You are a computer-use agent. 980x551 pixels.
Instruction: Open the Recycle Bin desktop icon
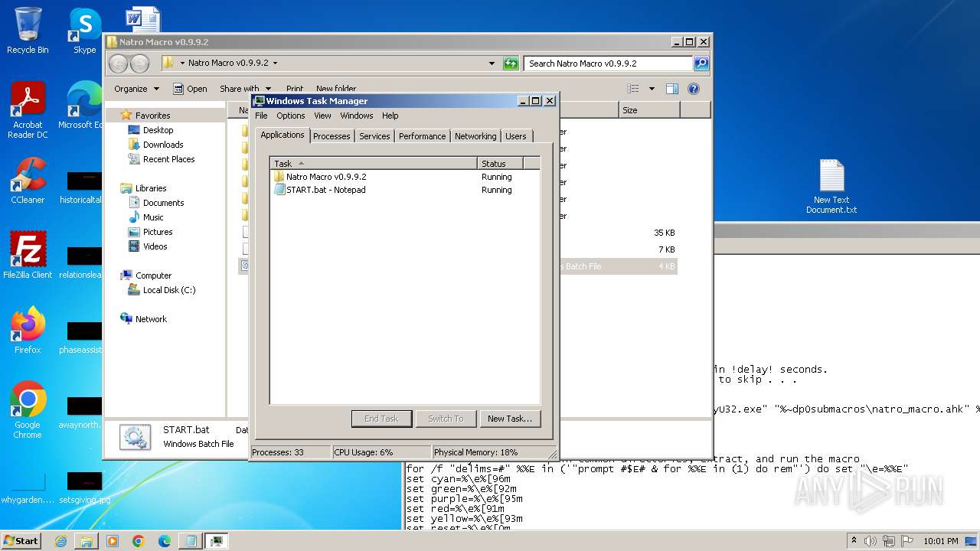[x=28, y=31]
